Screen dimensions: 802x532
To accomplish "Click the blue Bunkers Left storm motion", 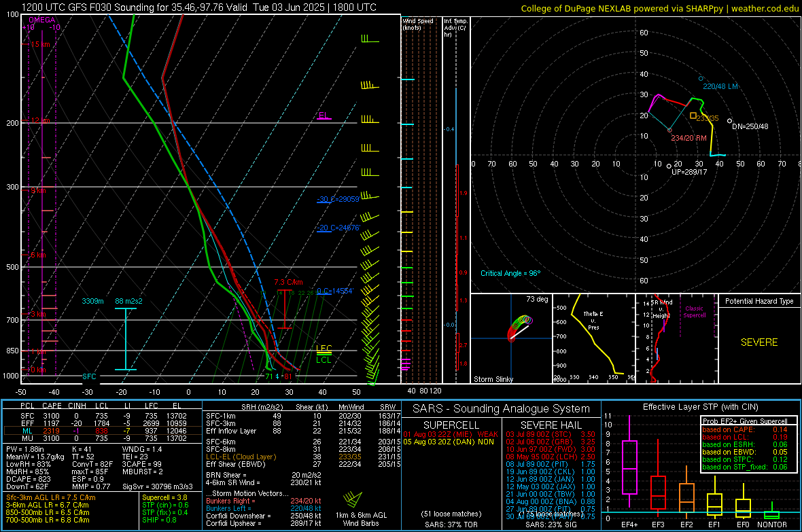I will 264,508.
